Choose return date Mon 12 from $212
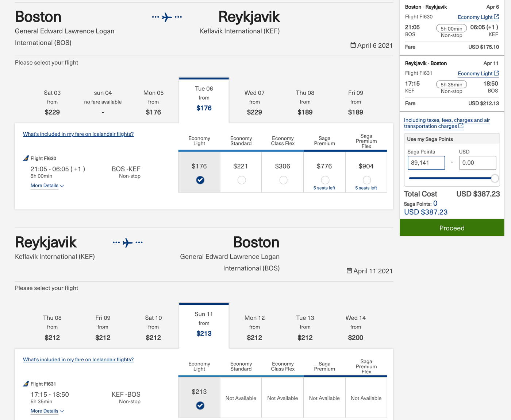This screenshot has height=420, width=511. (254, 328)
